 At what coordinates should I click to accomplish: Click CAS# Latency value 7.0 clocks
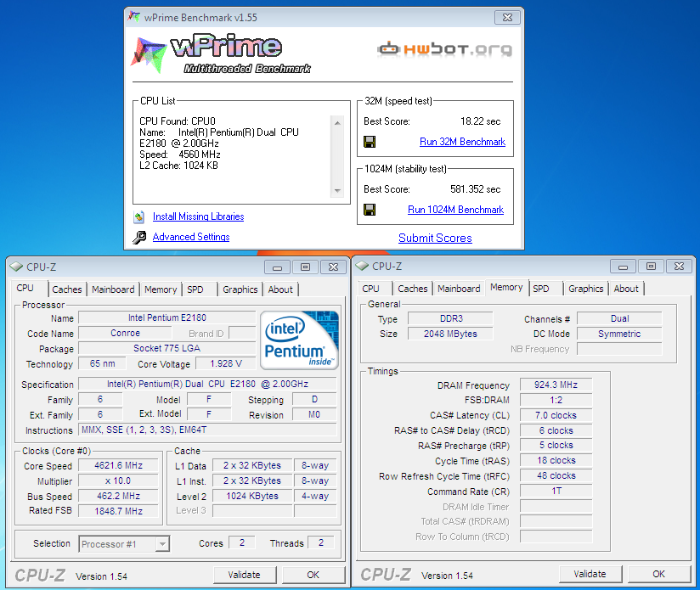point(556,415)
